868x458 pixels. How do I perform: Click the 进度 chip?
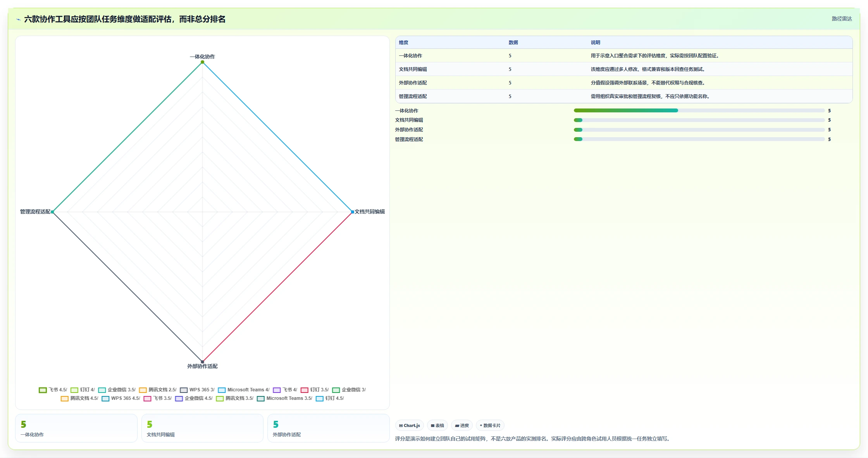[462, 425]
